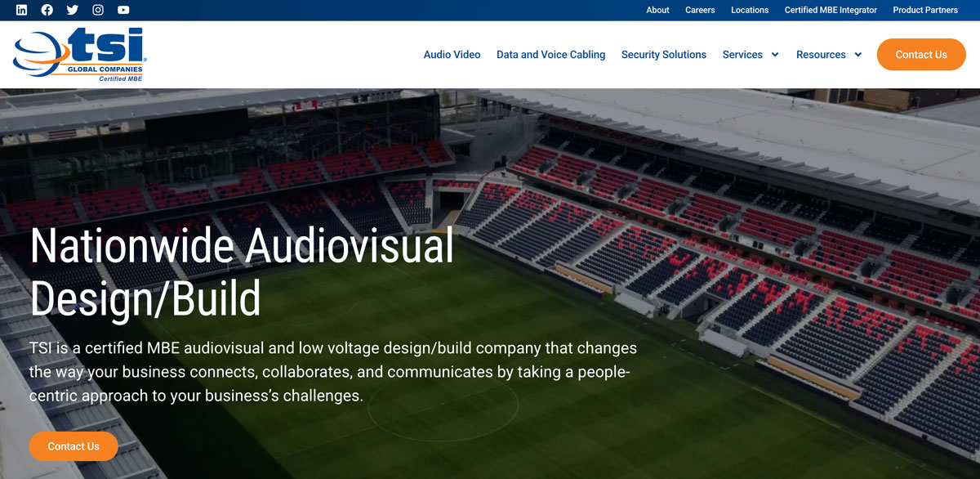Open the Audio Video menu item
The image size is (980, 479).
(x=452, y=55)
